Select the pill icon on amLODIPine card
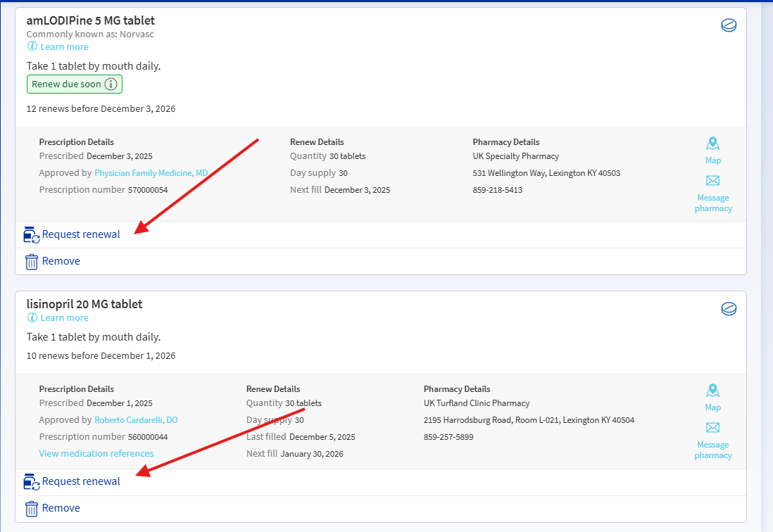Image resolution: width=773 pixels, height=532 pixels. 729,24
